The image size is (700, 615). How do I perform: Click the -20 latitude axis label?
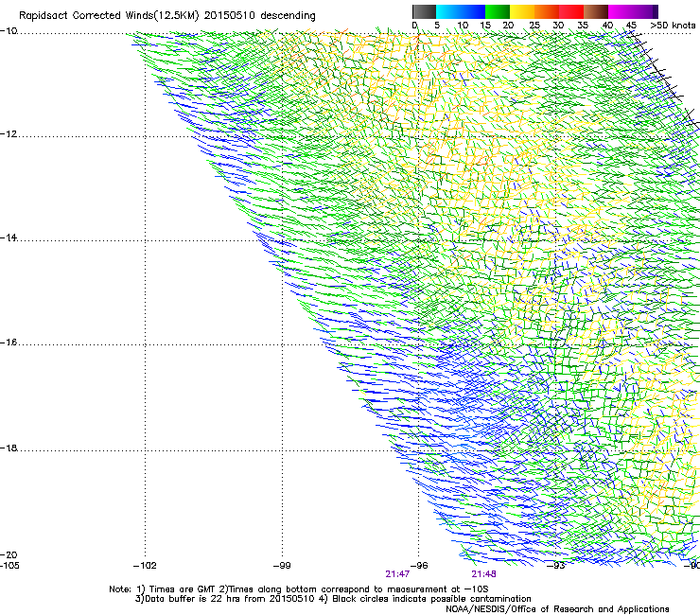tap(9, 554)
